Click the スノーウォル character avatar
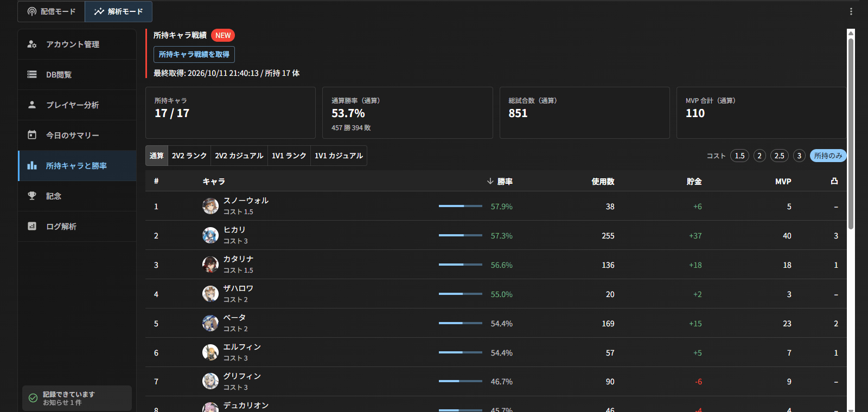Viewport: 868px width, 412px height. click(x=210, y=206)
